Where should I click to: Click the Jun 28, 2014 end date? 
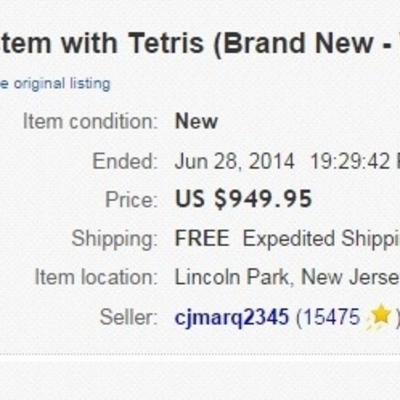pos(235,161)
